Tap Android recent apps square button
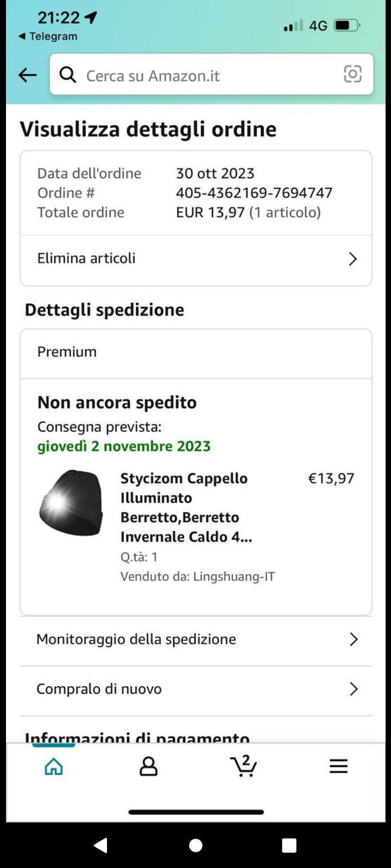The image size is (391, 868). (x=289, y=845)
